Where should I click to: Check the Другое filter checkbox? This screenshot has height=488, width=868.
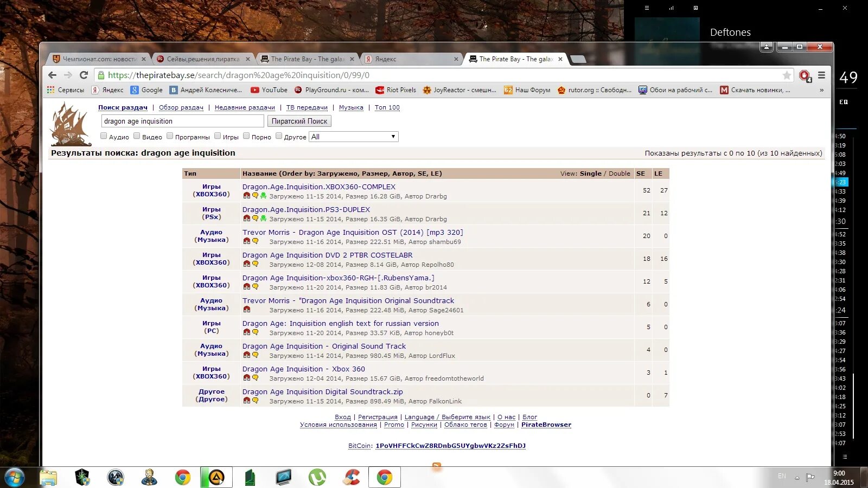click(x=279, y=136)
